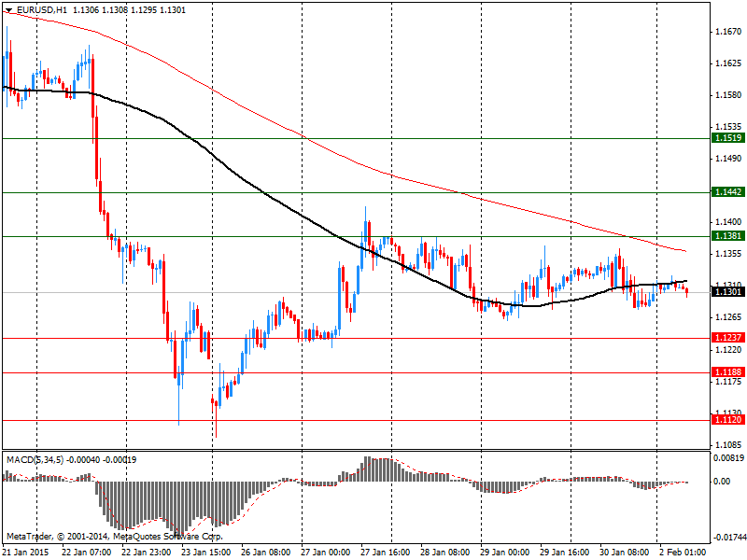Open the chart menu triangle beside EURUSD,H1
The image size is (747, 560).
8,10
